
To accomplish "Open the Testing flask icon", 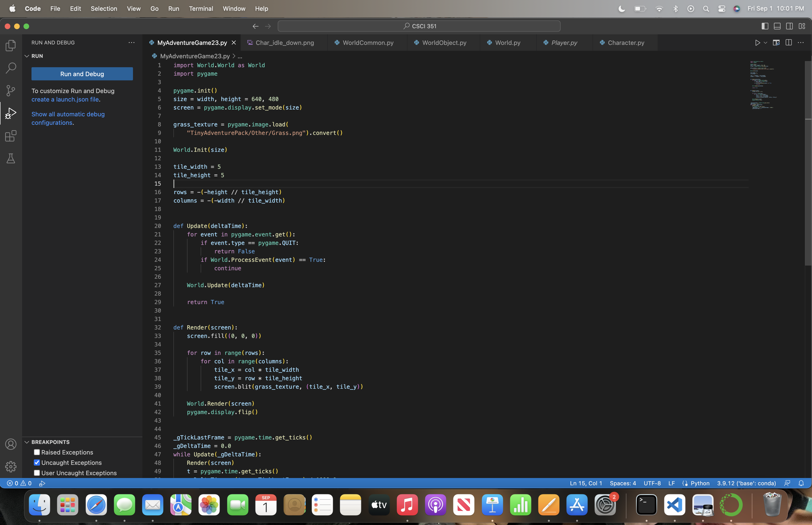I will 11,159.
